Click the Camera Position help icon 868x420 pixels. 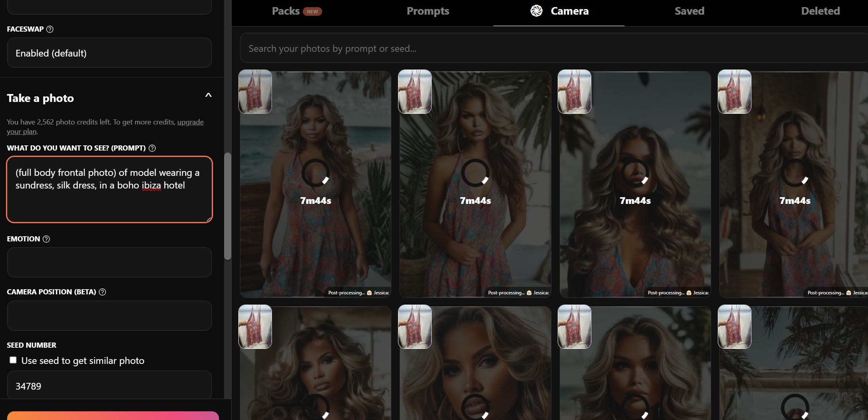point(102,292)
